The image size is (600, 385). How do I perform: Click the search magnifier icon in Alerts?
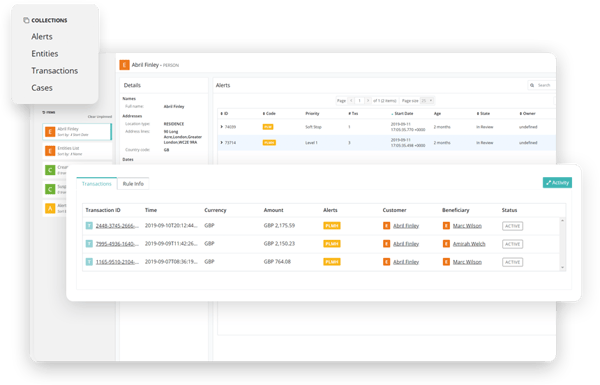pyautogui.click(x=532, y=85)
